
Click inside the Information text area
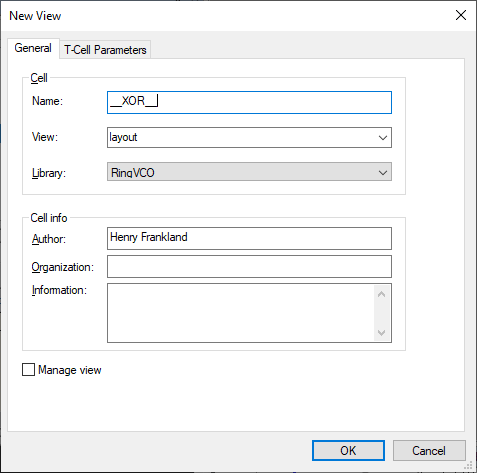coord(242,313)
